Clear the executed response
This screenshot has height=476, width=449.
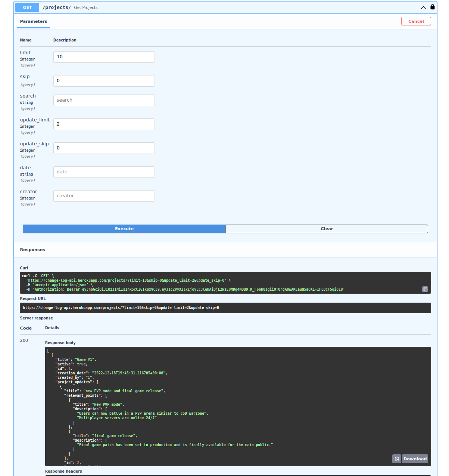[327, 229]
